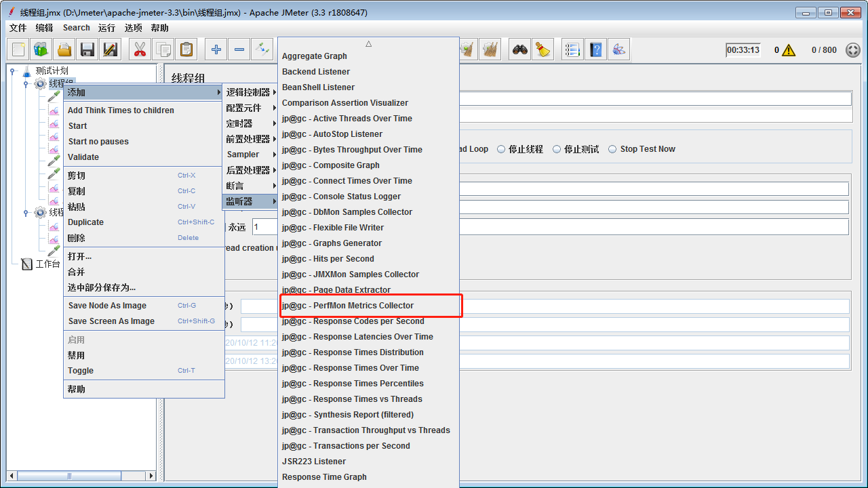Choose Backend Listener entry
The width and height of the screenshot is (868, 488).
[369, 72]
